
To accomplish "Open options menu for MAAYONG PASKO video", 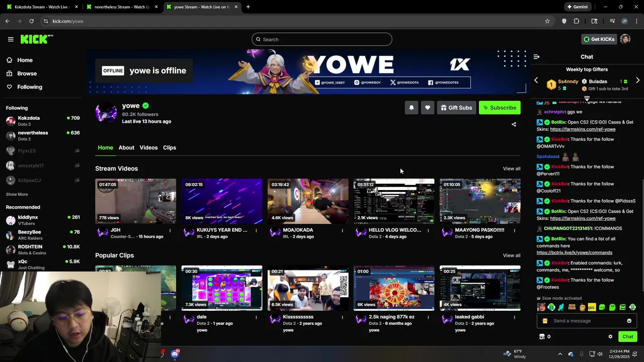I will click(514, 231).
